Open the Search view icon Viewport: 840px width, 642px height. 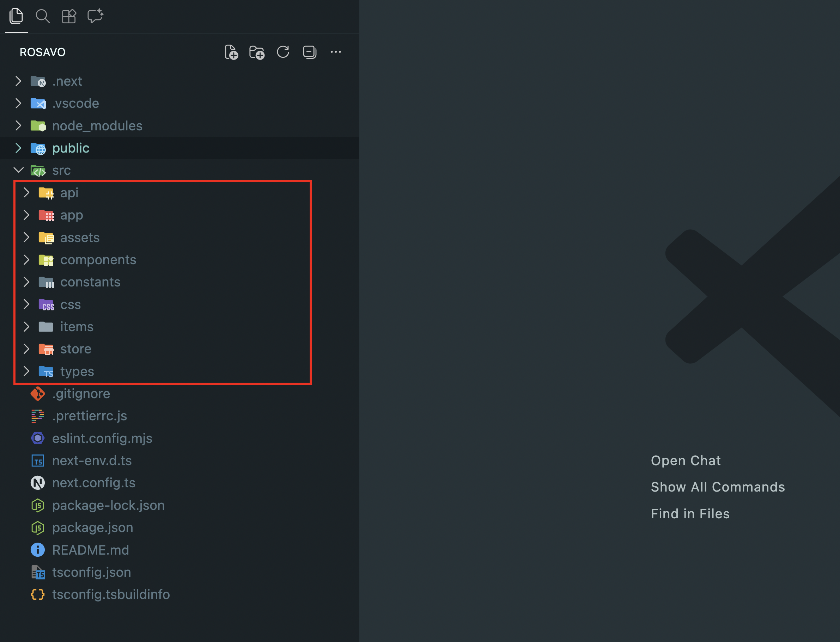pyautogui.click(x=42, y=17)
